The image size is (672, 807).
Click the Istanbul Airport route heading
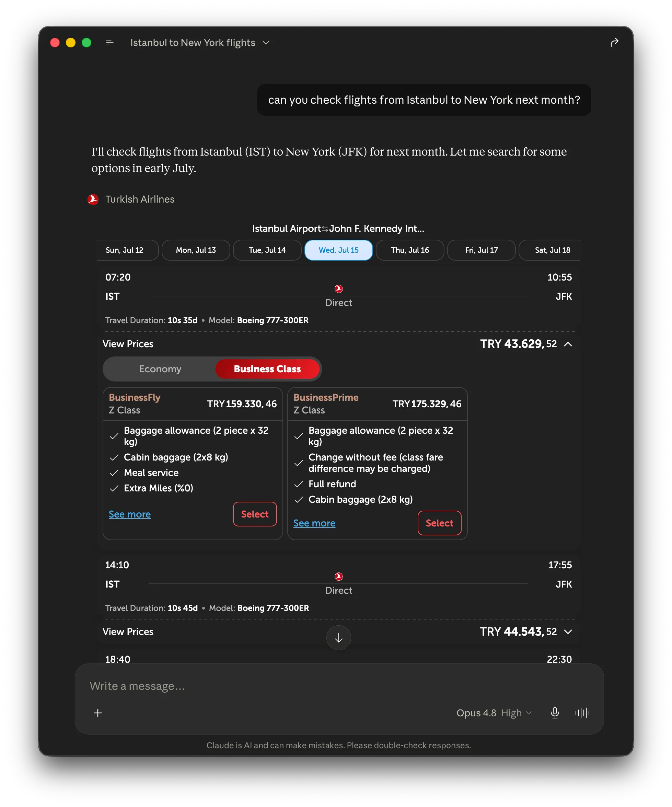[338, 229]
